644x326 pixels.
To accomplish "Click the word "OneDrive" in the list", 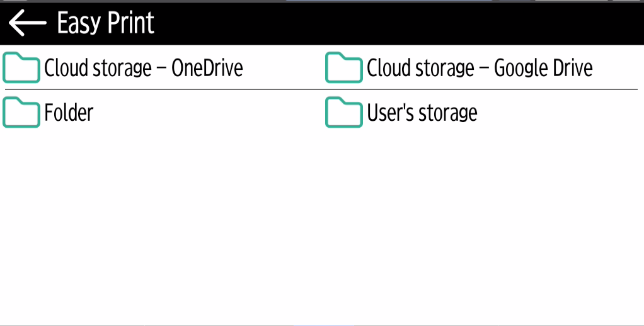I will pyautogui.click(x=207, y=68).
